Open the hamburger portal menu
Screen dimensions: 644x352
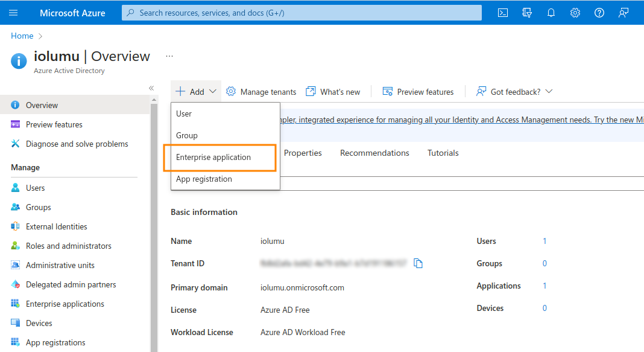pos(13,13)
